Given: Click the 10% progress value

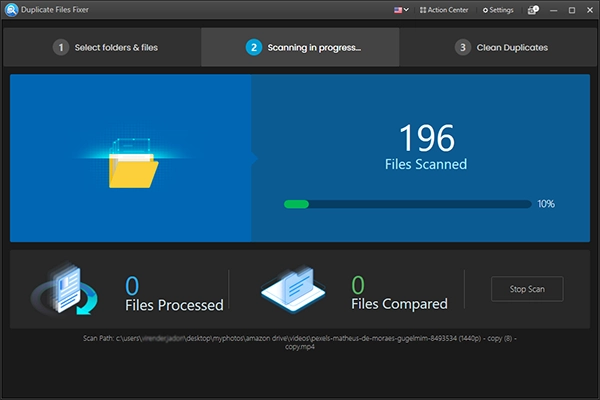Looking at the screenshot, I should tap(546, 204).
